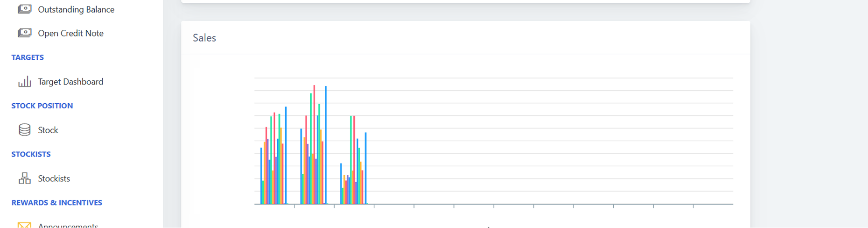The width and height of the screenshot is (868, 228).
Task: Navigate to Stockists
Action: pos(54,178)
